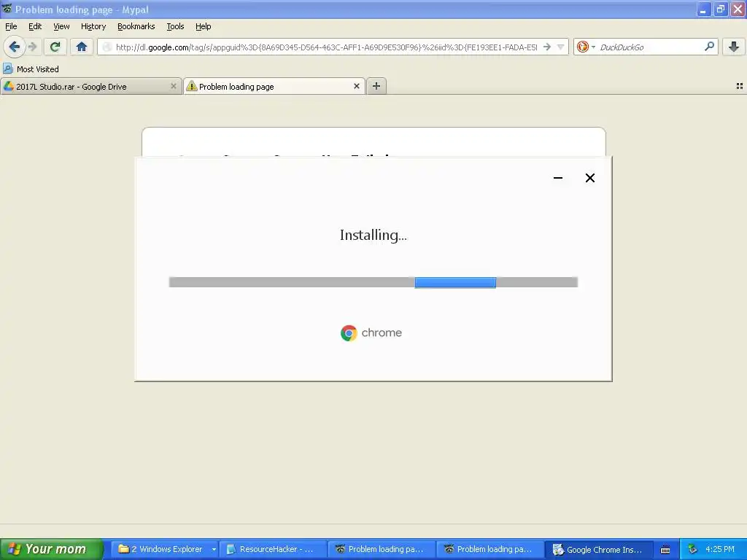Click the 4:25 PM clock
Screen dimensions: 747x560
[719, 549]
